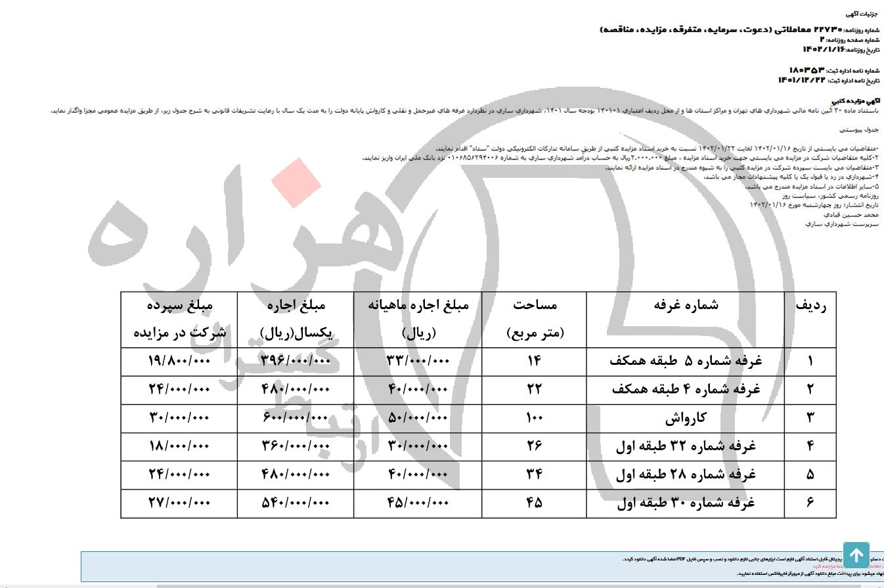The width and height of the screenshot is (884, 588).
Task: Click yearly rent ۵۴۰/۰۰۰/۰۰۰
Action: pyautogui.click(x=296, y=503)
